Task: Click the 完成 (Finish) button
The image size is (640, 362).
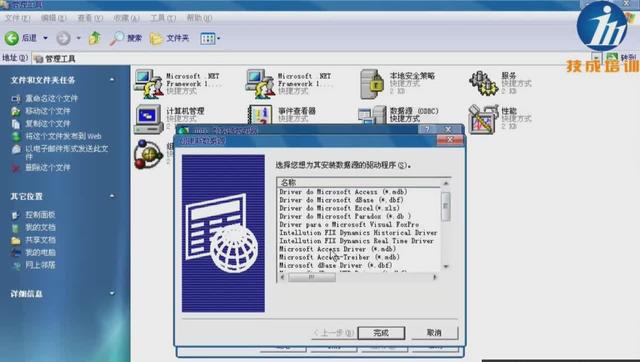Action: pyautogui.click(x=381, y=333)
